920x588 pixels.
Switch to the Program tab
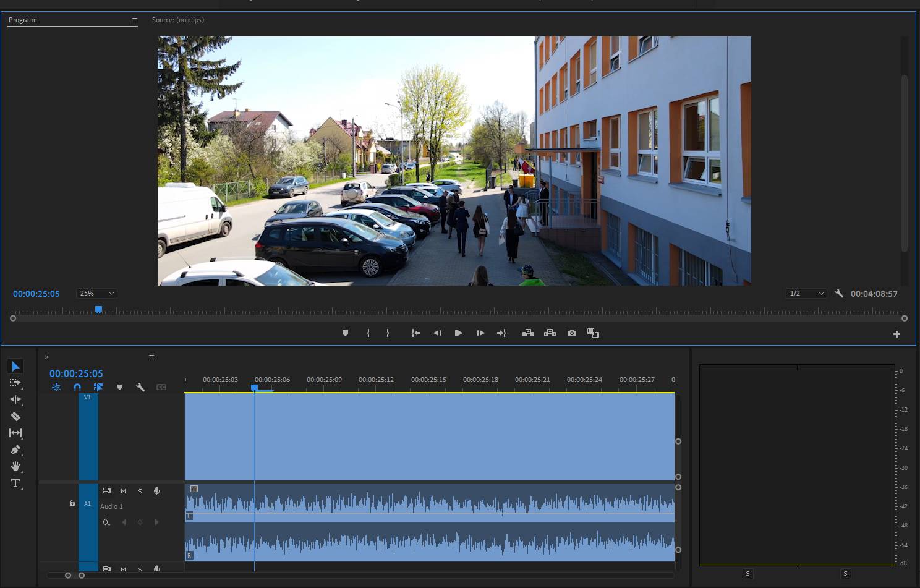coord(23,20)
